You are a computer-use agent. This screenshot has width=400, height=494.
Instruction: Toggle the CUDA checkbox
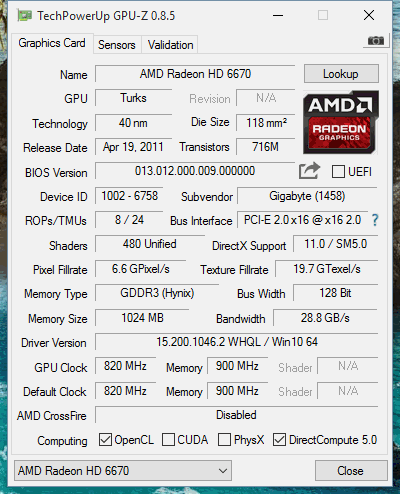point(168,440)
